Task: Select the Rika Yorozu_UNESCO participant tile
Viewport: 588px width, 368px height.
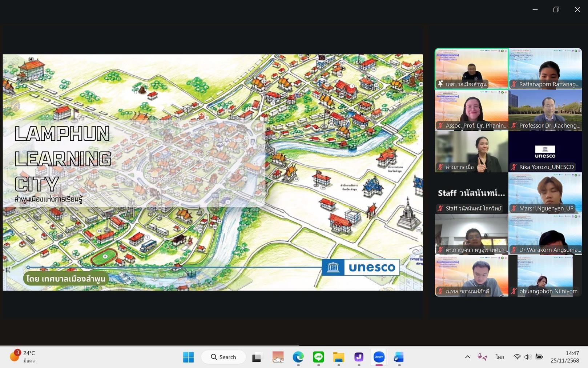Action: 545,152
